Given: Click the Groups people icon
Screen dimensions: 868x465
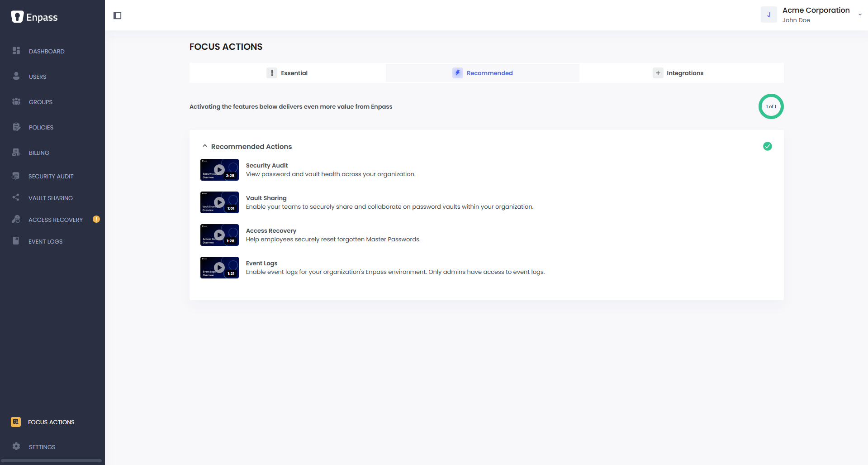Looking at the screenshot, I should (16, 101).
